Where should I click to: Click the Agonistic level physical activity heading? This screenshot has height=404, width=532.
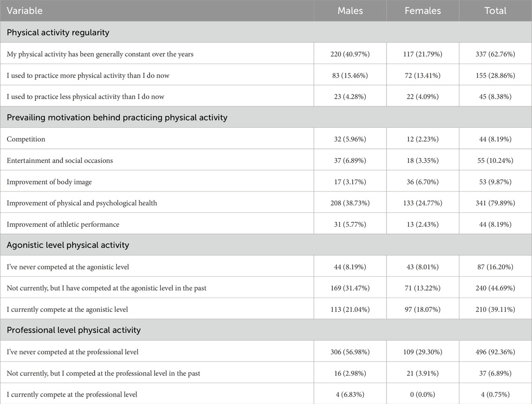pyautogui.click(x=68, y=245)
